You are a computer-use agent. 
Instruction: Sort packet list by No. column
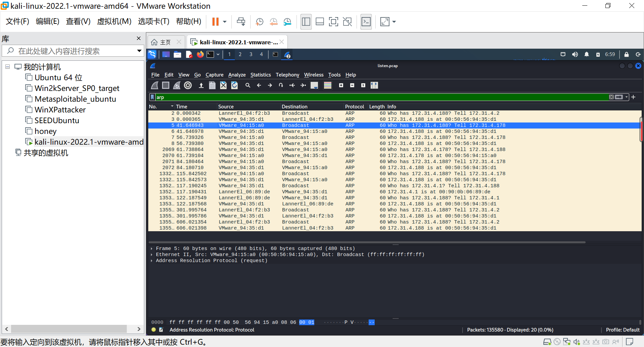point(161,107)
